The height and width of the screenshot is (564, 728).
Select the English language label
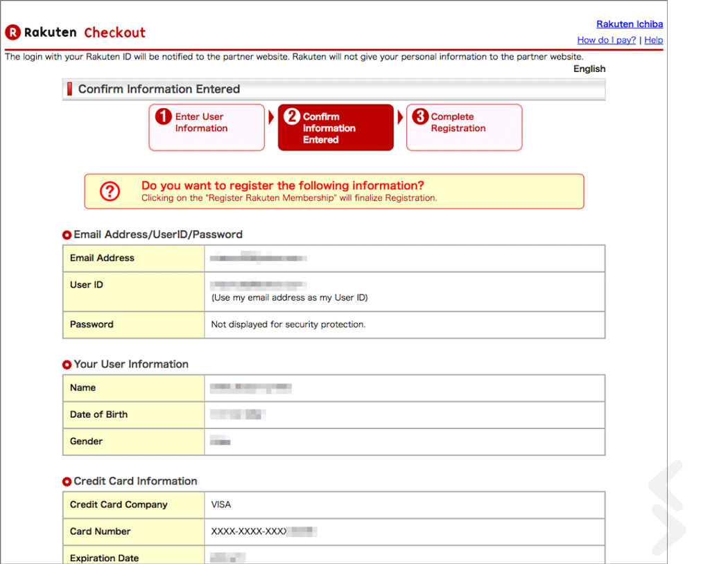coord(589,69)
